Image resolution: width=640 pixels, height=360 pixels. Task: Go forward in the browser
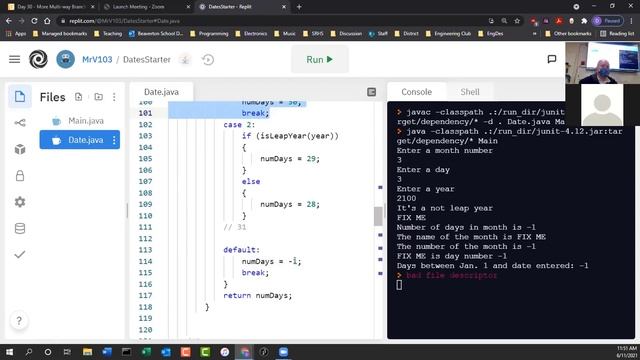point(22,21)
